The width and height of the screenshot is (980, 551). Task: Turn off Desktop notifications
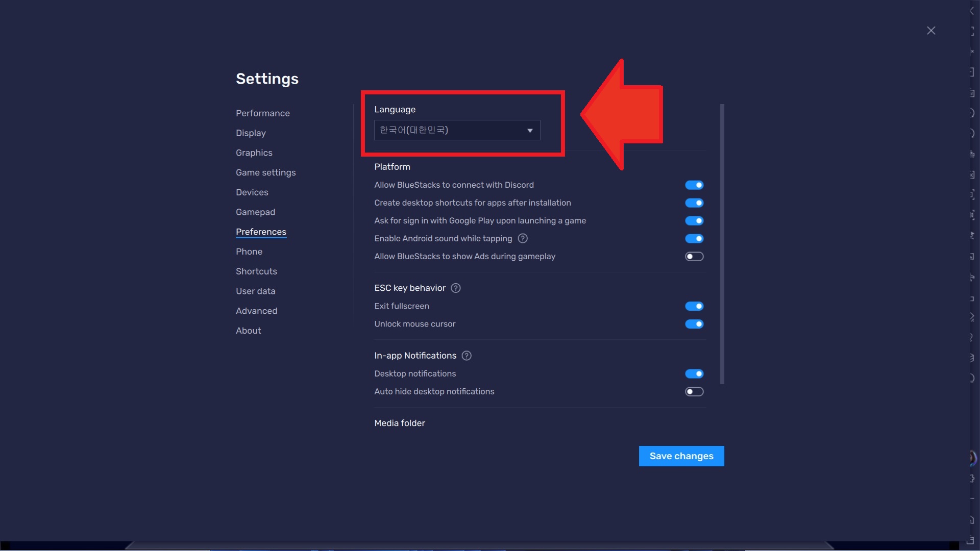pyautogui.click(x=694, y=374)
